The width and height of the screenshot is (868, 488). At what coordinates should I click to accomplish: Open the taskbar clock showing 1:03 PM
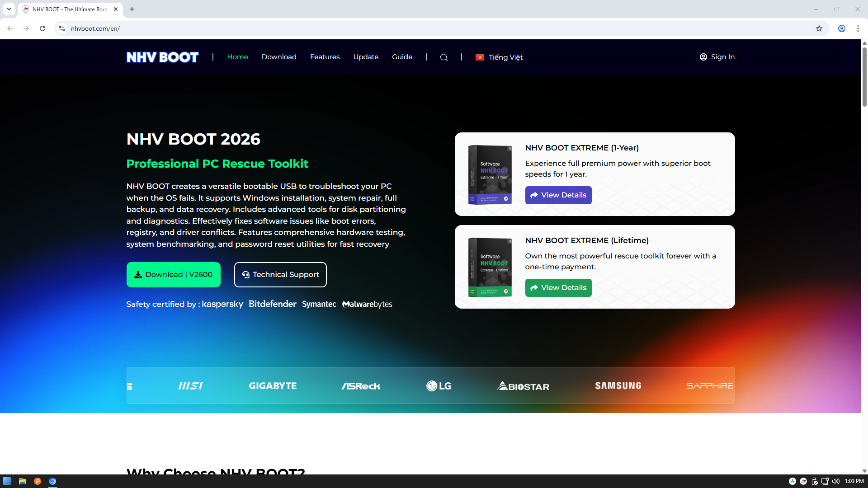coord(854,481)
